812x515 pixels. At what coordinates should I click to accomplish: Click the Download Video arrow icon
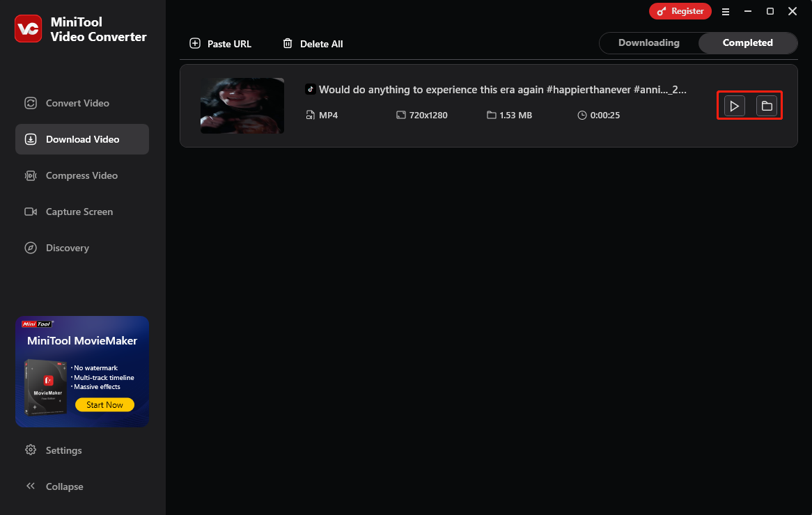click(31, 139)
